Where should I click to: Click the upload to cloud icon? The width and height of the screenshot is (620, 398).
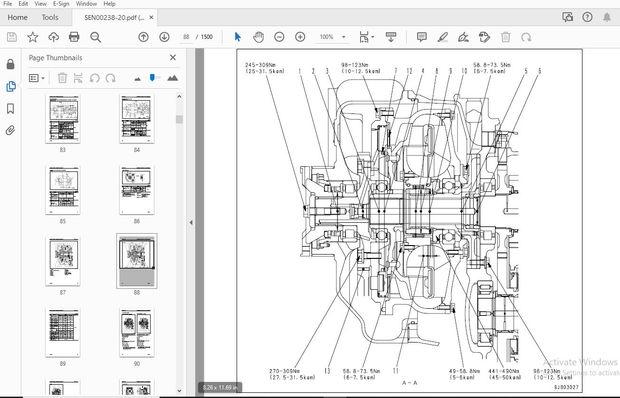click(53, 37)
